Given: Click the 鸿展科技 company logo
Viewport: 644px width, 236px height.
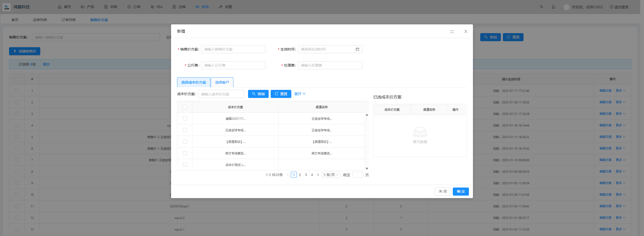Looking at the screenshot, I should point(7,7).
